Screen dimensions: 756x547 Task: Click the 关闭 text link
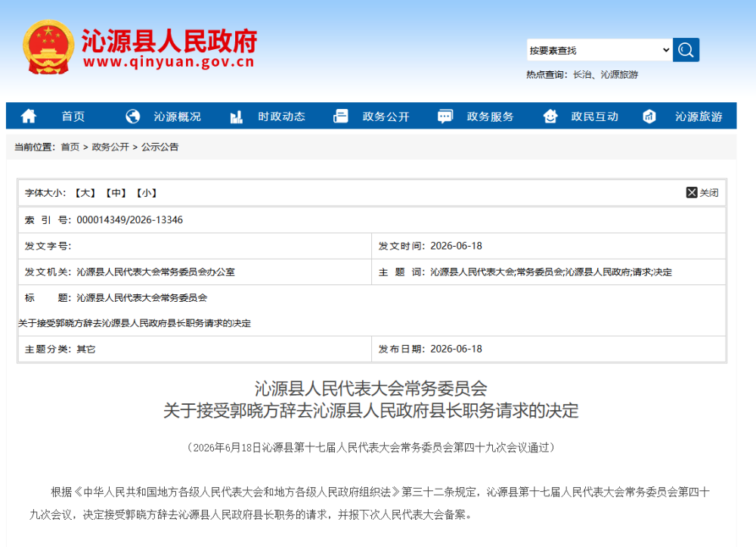709,193
